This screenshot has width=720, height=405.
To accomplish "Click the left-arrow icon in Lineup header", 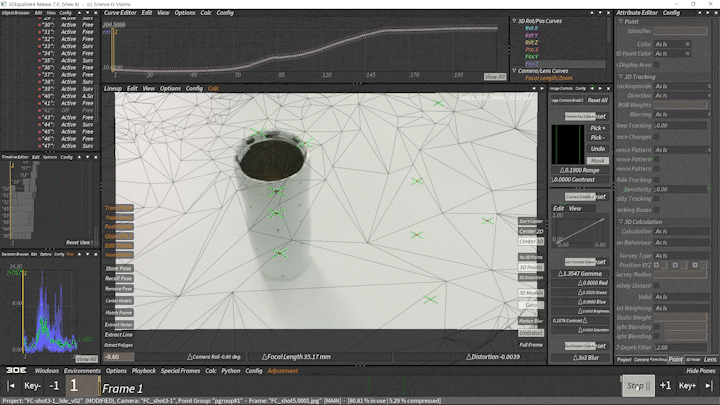I will pos(534,88).
